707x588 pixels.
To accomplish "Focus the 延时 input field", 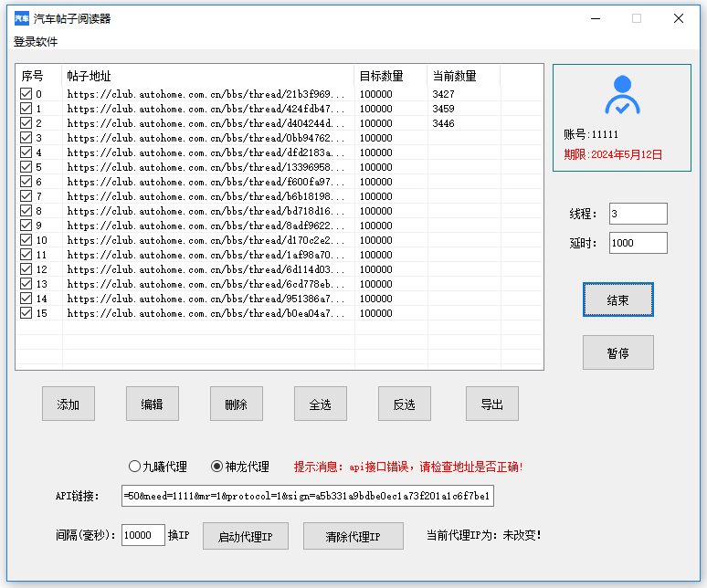I will click(x=638, y=243).
